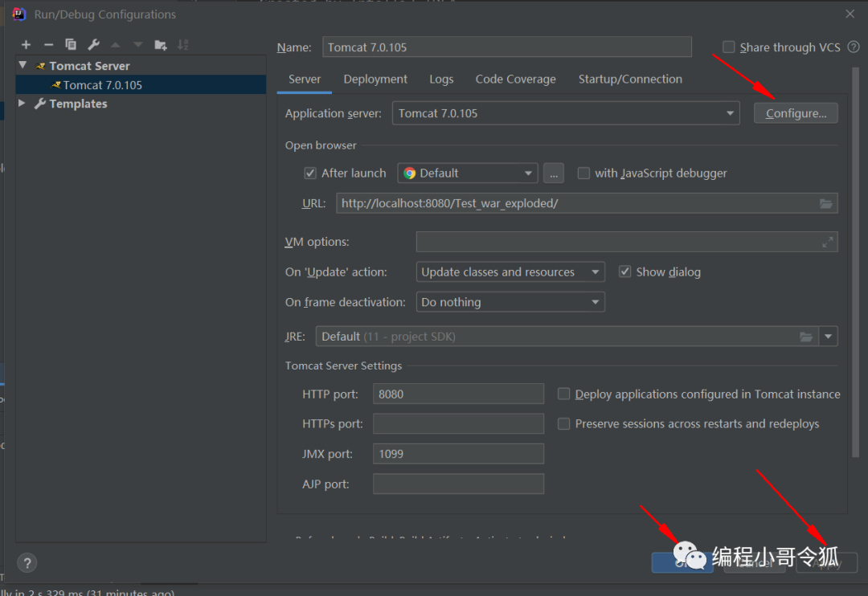Select the Tomcat 7.0.105 configuration in tree
The width and height of the screenshot is (868, 596).
pos(141,84)
